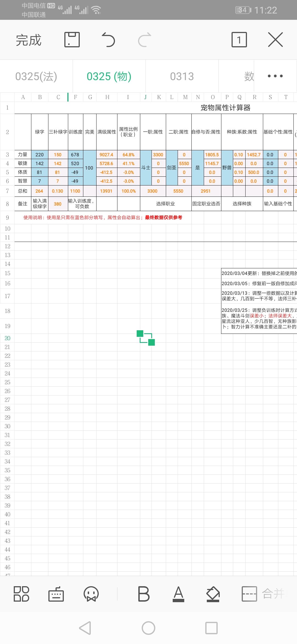The width and height of the screenshot is (297, 644).
Task: Select the 力量 green-stat cell with 220
Action: tap(40, 155)
